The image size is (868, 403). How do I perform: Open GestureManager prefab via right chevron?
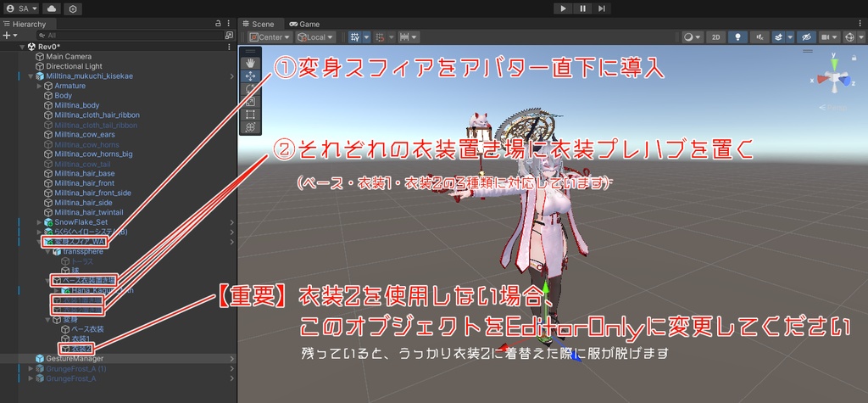click(x=232, y=359)
